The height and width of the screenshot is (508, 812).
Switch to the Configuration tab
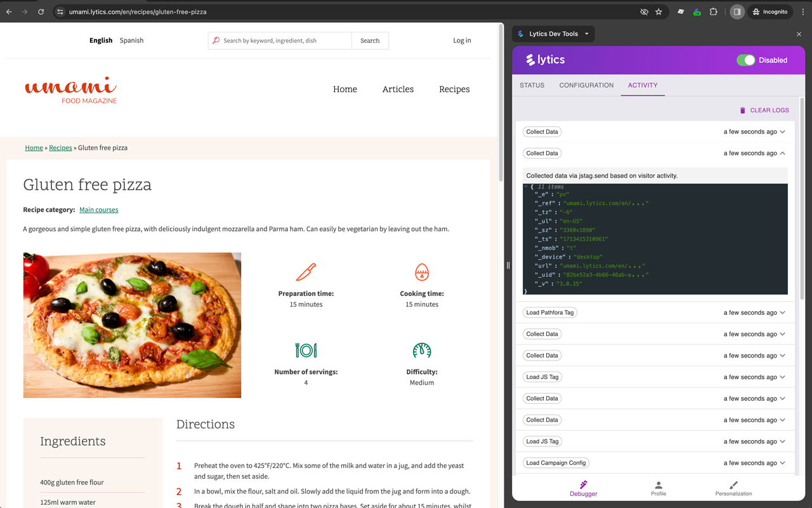coord(586,85)
